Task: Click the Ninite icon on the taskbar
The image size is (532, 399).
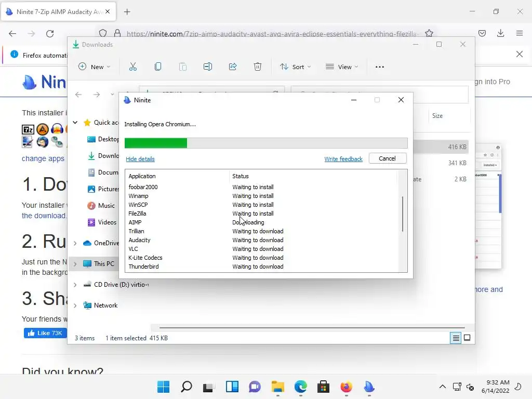Action: (x=369, y=387)
